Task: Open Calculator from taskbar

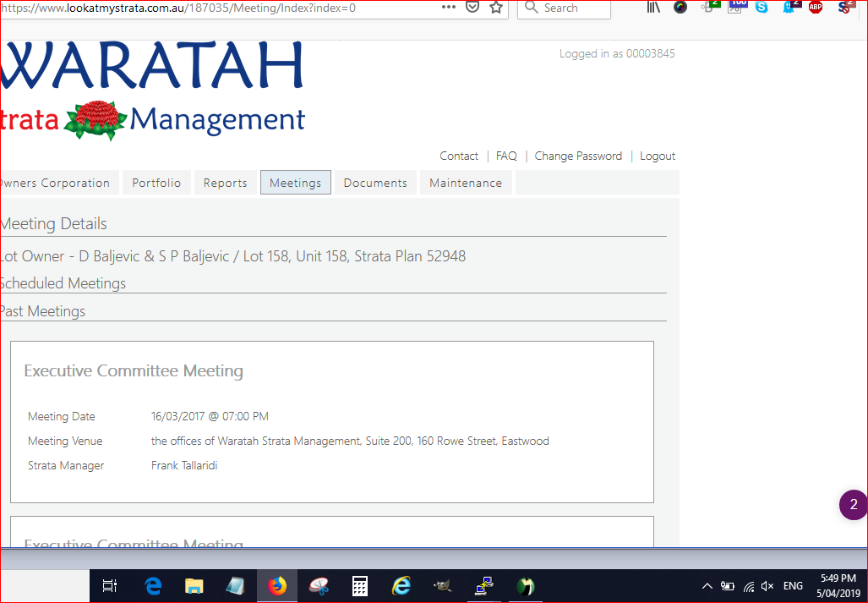Action: click(360, 586)
